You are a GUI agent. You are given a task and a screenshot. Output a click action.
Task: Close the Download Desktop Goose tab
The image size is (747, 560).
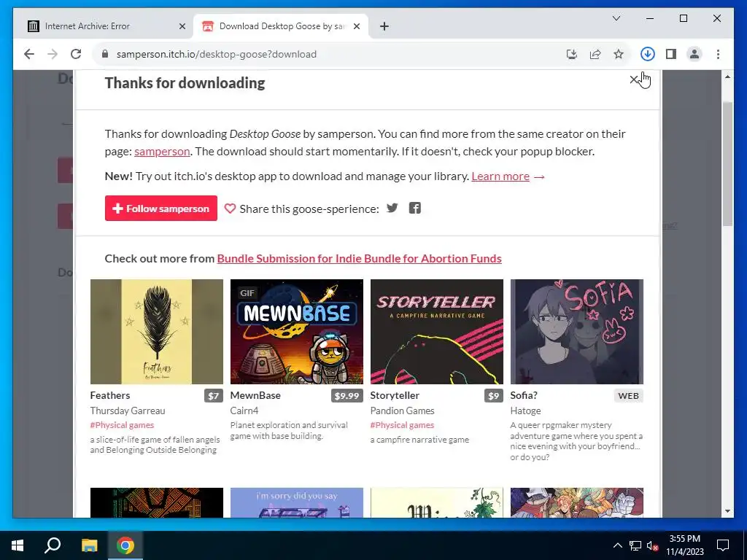[356, 26]
